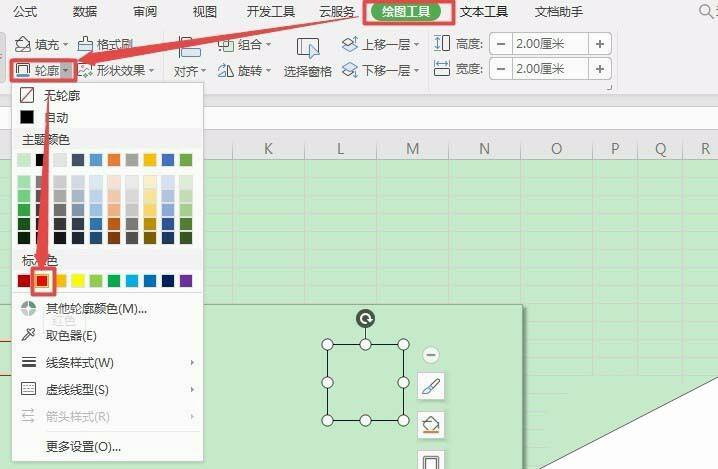This screenshot has width=718, height=469.
Task: Click the floating outline shape icon
Action: (431, 460)
